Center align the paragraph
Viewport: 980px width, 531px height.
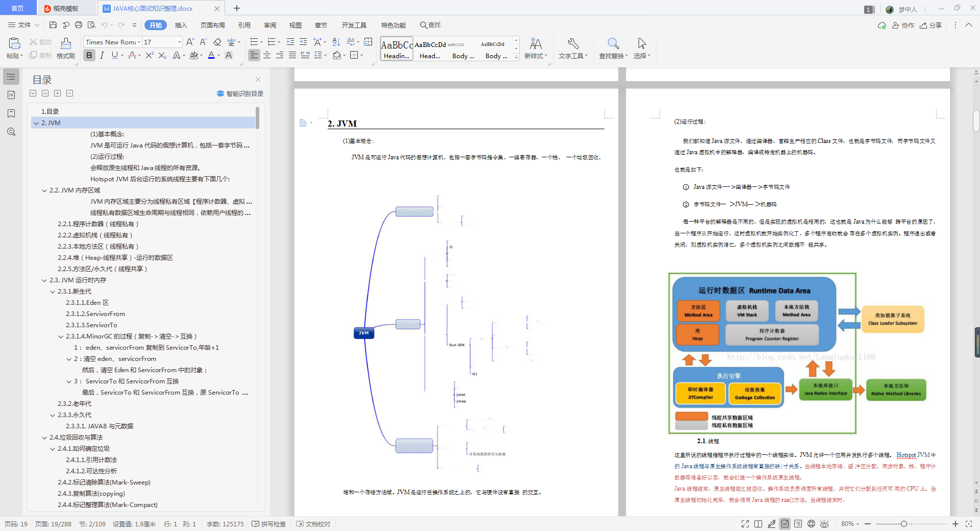(x=267, y=55)
